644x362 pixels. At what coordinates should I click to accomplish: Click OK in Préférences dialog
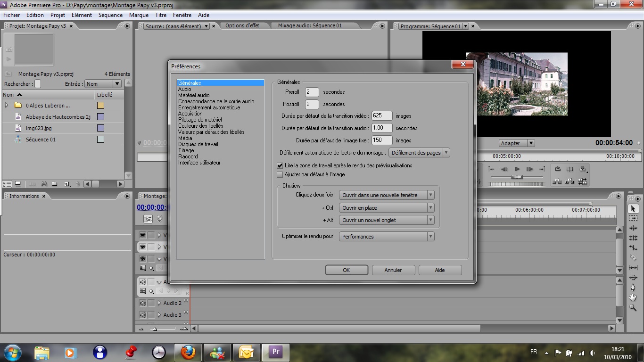click(x=347, y=270)
